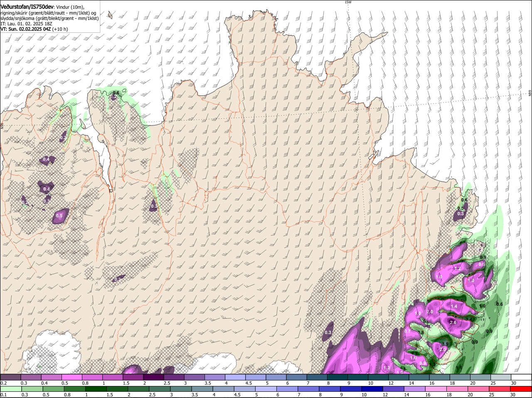
Task: Pick the light grey upper swatch starting at 25
Action: click(502, 377)
